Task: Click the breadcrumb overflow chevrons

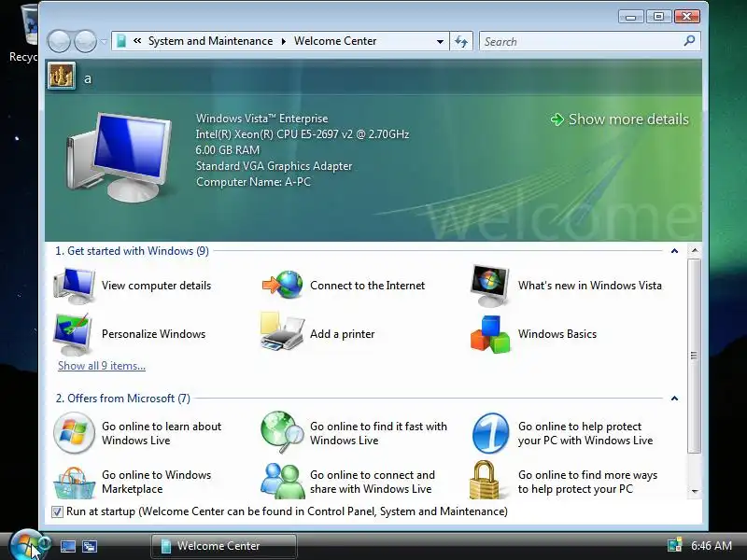Action: 137,41
